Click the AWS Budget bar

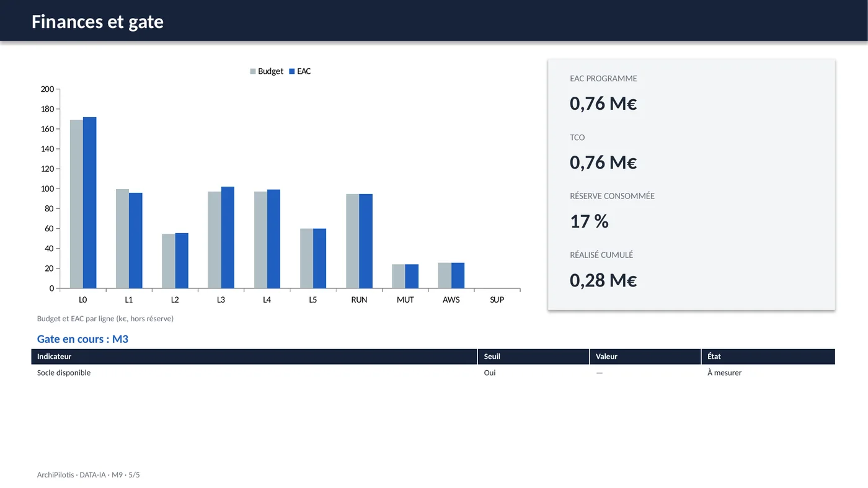[445, 275]
